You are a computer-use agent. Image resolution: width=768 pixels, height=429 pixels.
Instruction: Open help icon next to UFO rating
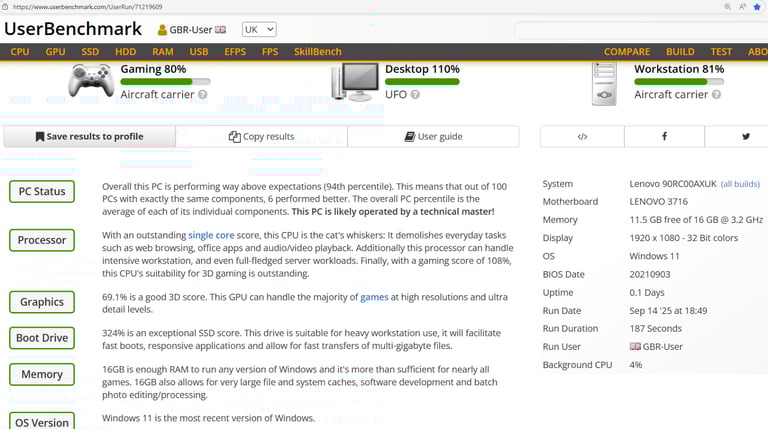pyautogui.click(x=415, y=95)
